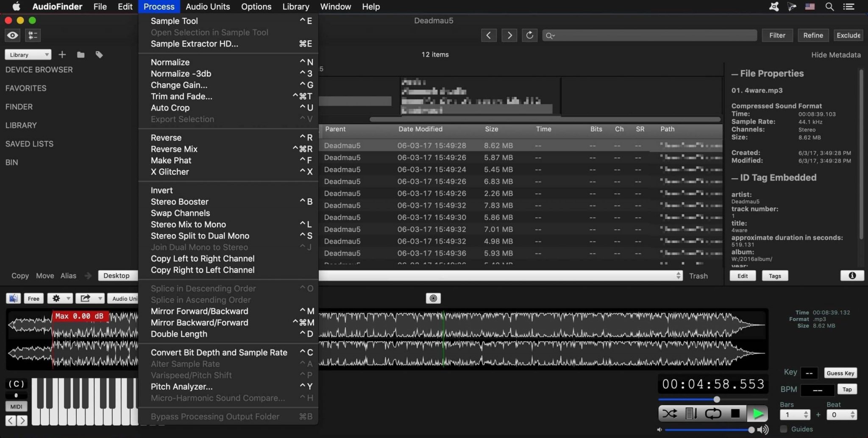Add a new library with the plus icon
868x438 pixels.
[x=62, y=54]
